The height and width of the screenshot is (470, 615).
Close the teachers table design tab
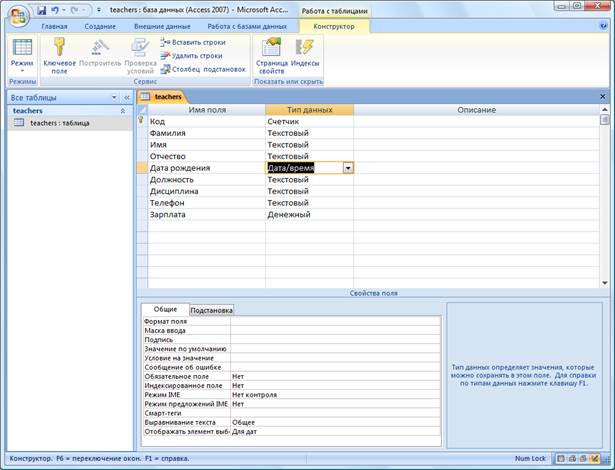602,96
